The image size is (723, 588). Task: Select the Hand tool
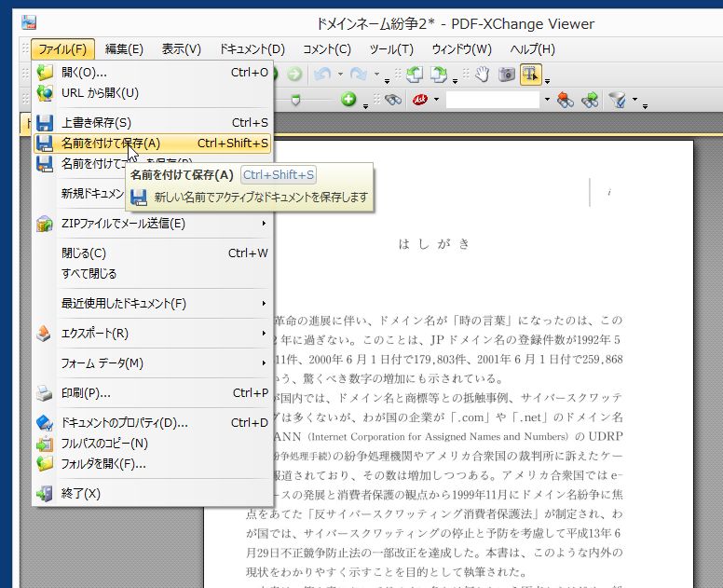pos(483,75)
